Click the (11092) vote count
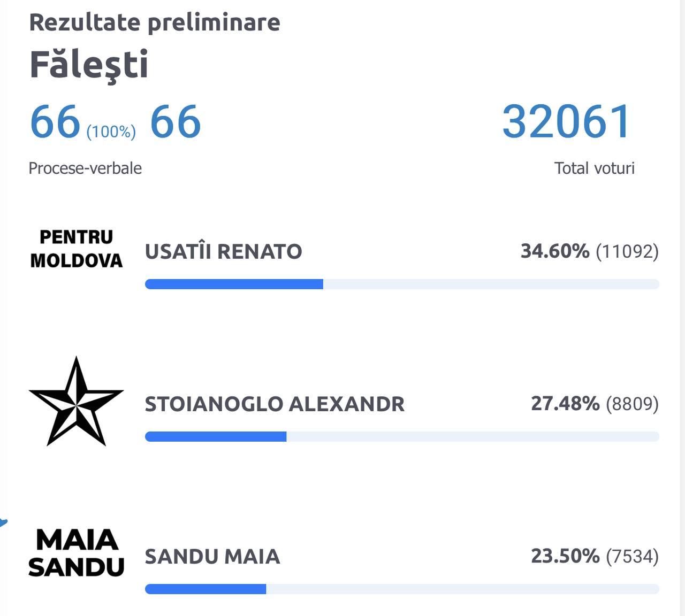Image resolution: width=685 pixels, height=616 pixels. pos(627,251)
